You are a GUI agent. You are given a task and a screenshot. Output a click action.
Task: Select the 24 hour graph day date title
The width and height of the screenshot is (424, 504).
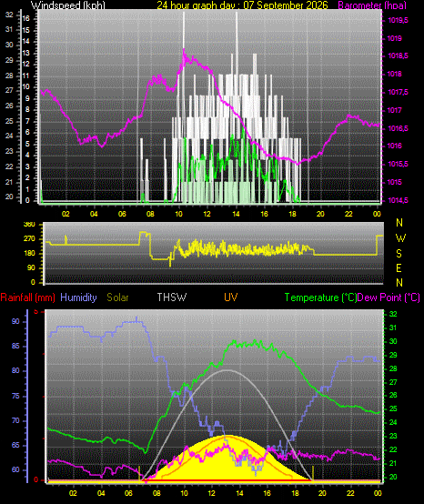click(x=242, y=5)
